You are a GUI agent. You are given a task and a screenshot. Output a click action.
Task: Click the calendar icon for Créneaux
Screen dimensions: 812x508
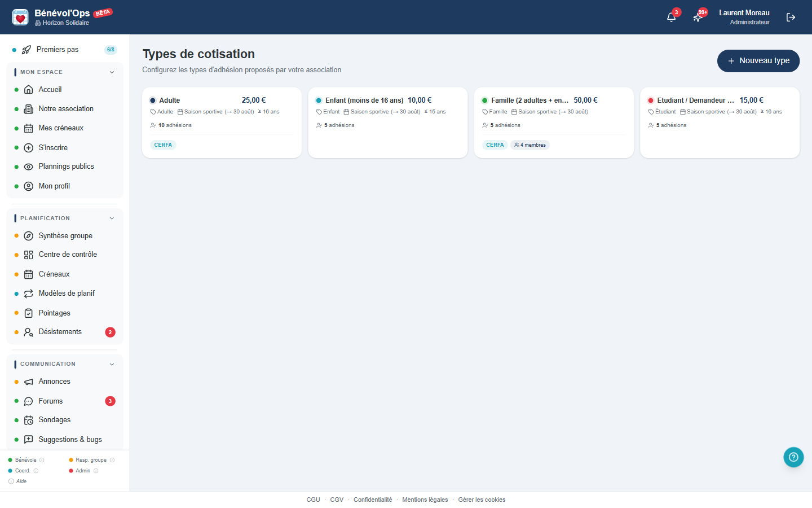pyautogui.click(x=29, y=274)
